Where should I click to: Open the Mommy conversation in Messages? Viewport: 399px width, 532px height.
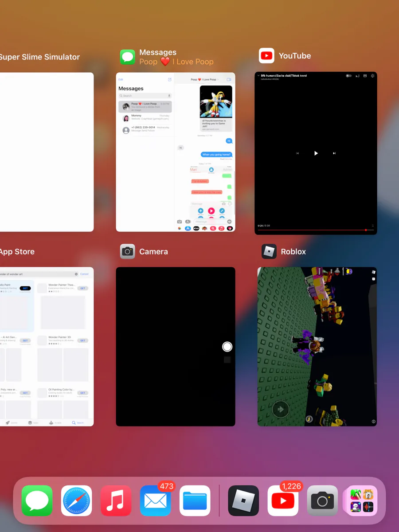[145, 118]
